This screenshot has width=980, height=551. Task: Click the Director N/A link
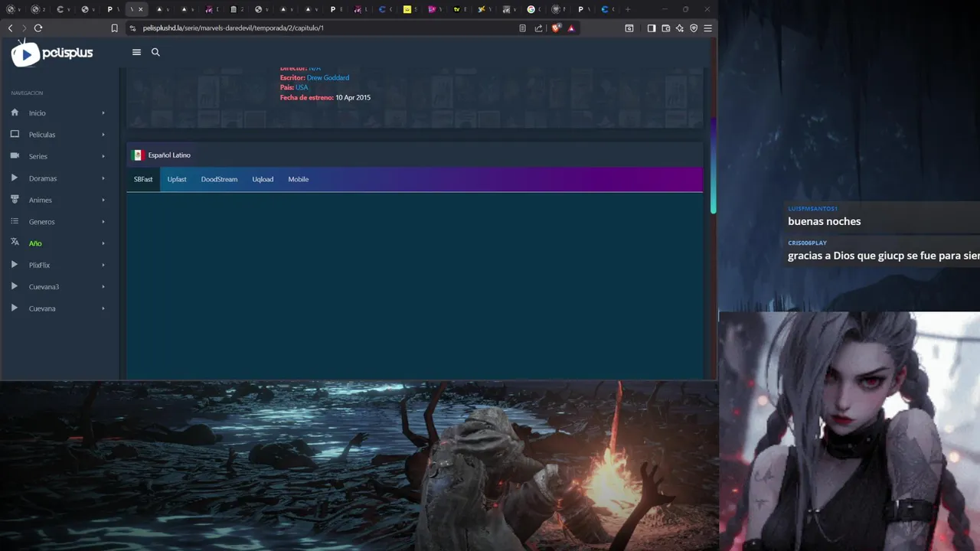tap(315, 69)
